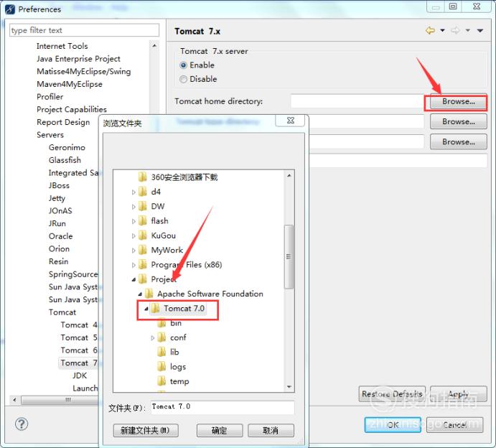The width and height of the screenshot is (496, 448).
Task: Collapse the Project folder node
Action: pos(134,279)
